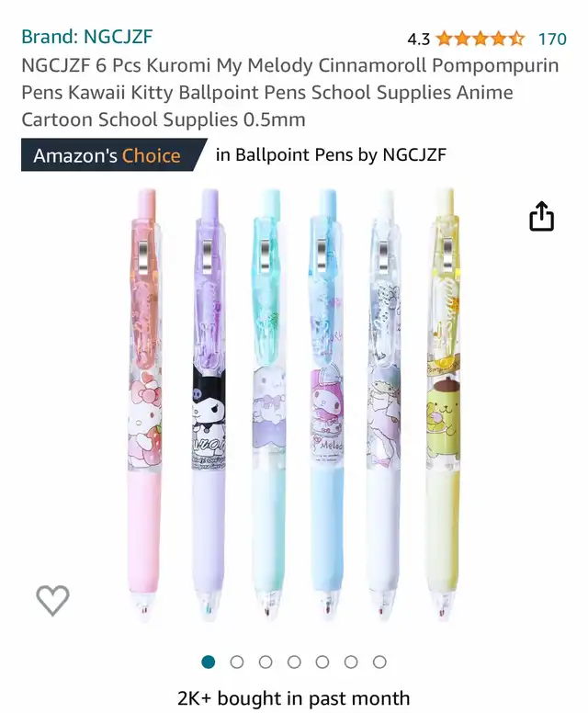This screenshot has height=713, width=588.
Task: Go to second image carousel dot
Action: [237, 662]
